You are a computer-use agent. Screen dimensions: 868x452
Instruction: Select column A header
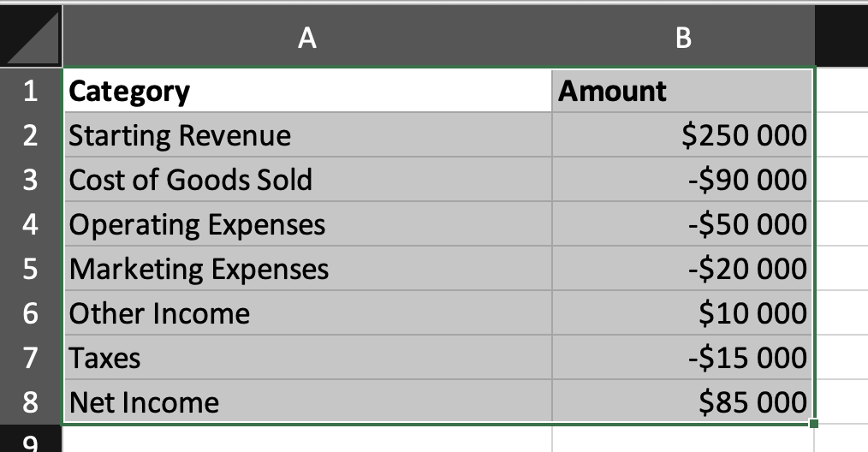click(x=307, y=38)
